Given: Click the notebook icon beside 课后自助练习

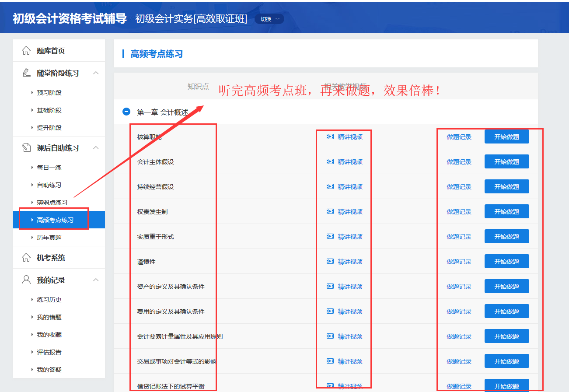Looking at the screenshot, I should [x=26, y=148].
